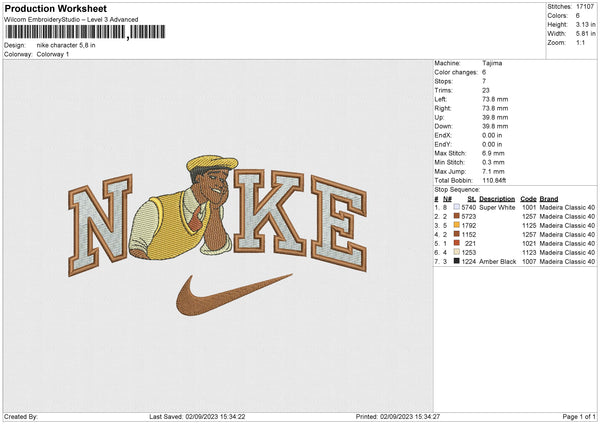600x424 pixels.
Task: Click the 'Brand' column header
Action: point(549,199)
